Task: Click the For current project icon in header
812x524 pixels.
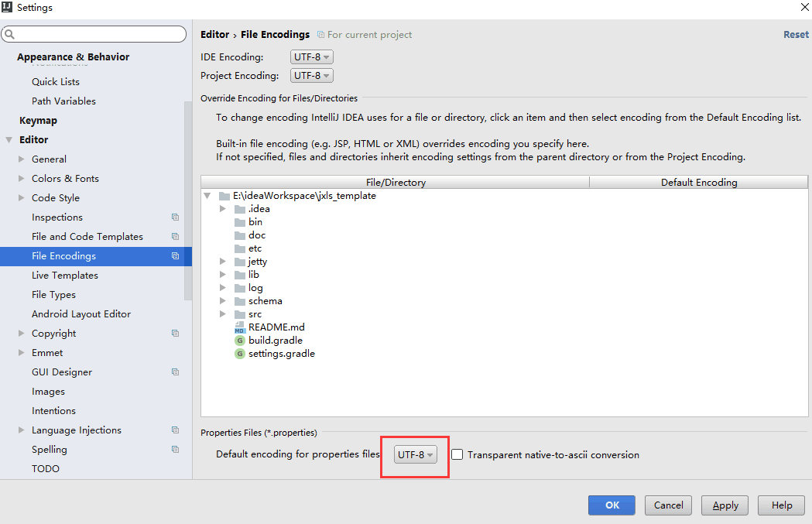Action: pos(320,35)
